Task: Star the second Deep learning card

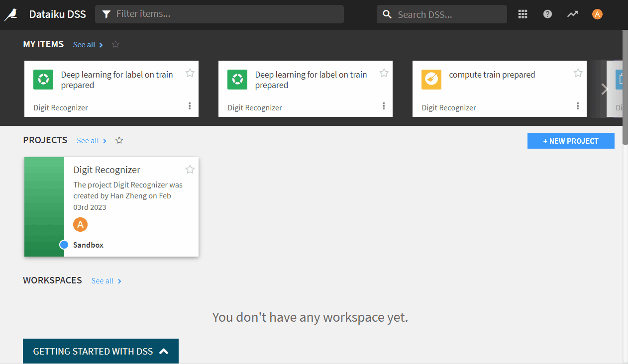Action: 384,73
